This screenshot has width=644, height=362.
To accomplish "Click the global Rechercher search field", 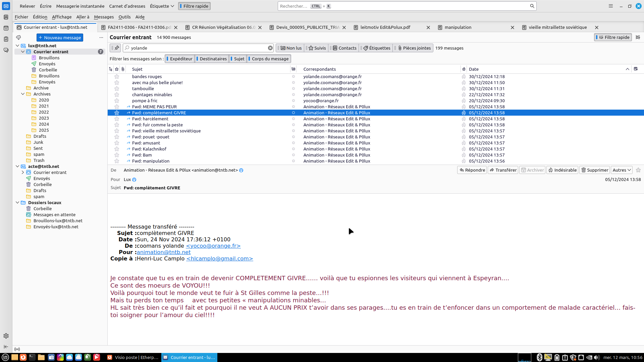I will pyautogui.click(x=402, y=6).
